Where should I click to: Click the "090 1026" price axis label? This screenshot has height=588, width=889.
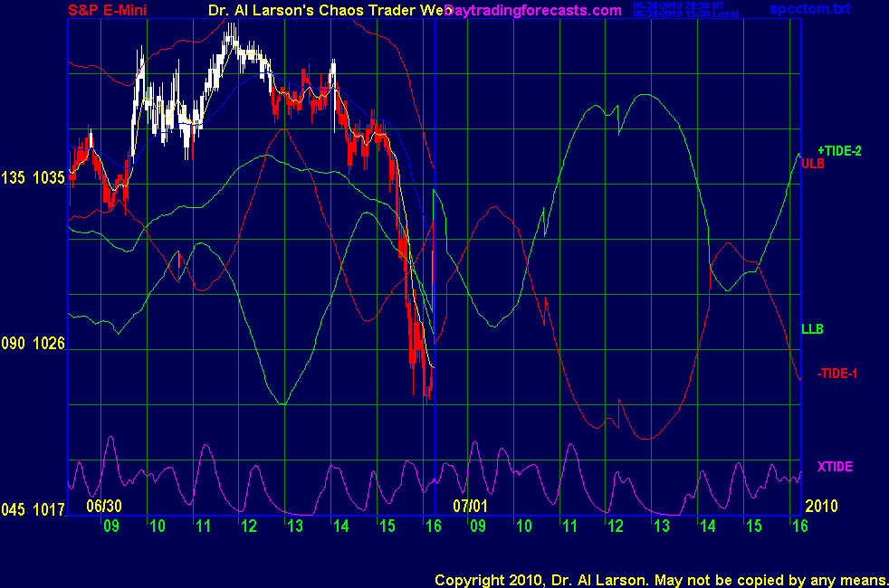pyautogui.click(x=33, y=343)
